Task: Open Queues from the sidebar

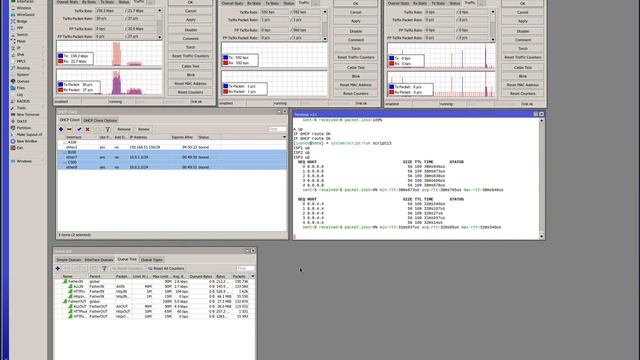Action: (x=22, y=81)
